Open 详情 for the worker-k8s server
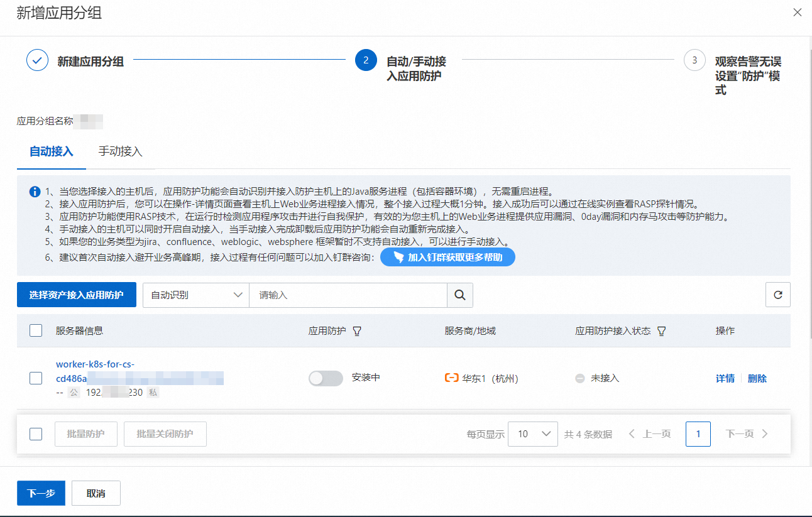The height and width of the screenshot is (517, 812). point(725,378)
